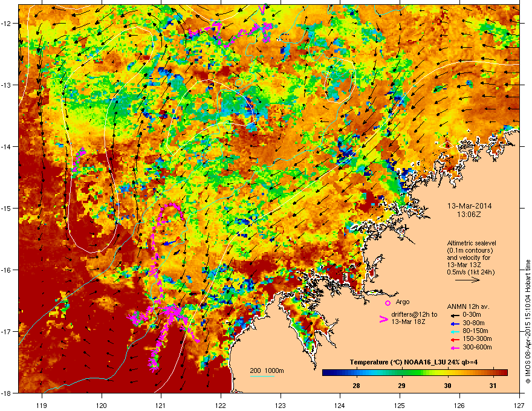Click the latitude axis label -17
This screenshot has height=411, width=532.
[x=7, y=332]
